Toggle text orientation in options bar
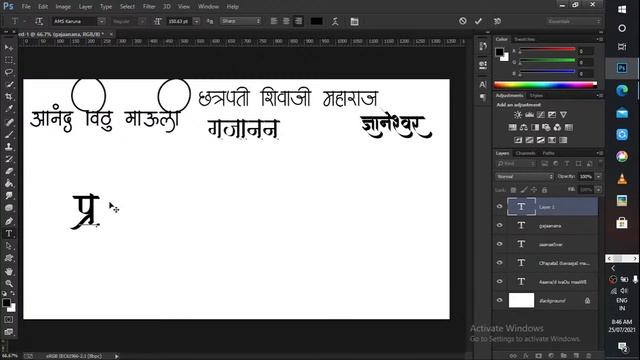Viewport: 640px width, 360px height. point(39,21)
